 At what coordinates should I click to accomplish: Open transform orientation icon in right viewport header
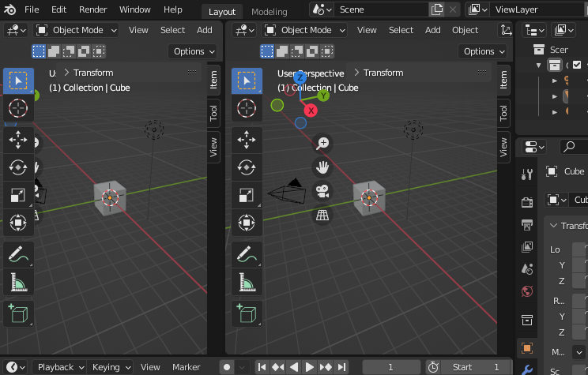click(x=506, y=30)
